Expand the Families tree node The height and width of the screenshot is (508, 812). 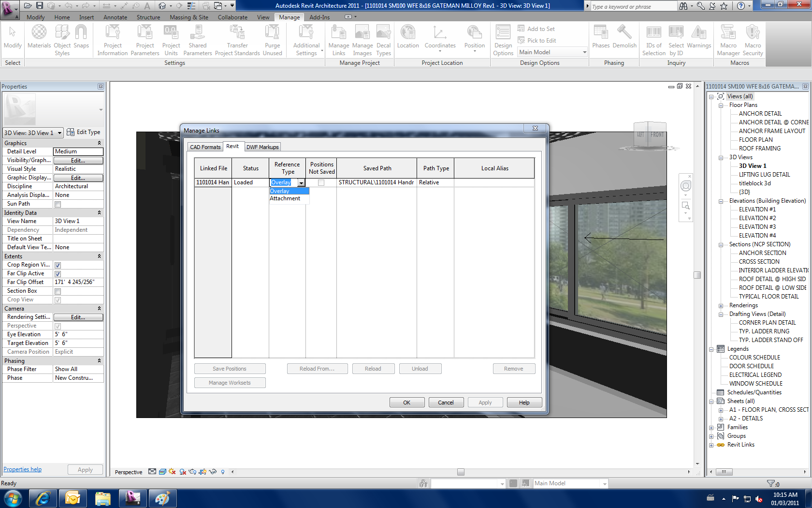[711, 428]
